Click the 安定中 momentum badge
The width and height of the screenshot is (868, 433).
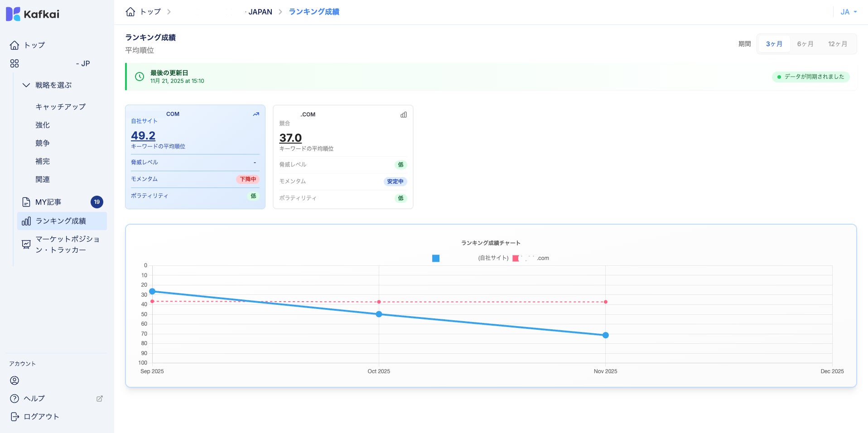pyautogui.click(x=395, y=182)
